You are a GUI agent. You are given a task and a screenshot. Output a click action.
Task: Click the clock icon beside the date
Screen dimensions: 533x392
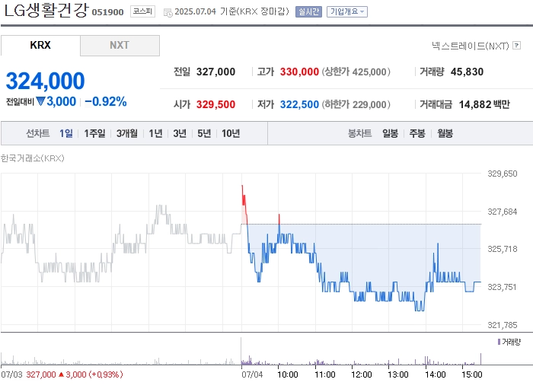pos(168,13)
